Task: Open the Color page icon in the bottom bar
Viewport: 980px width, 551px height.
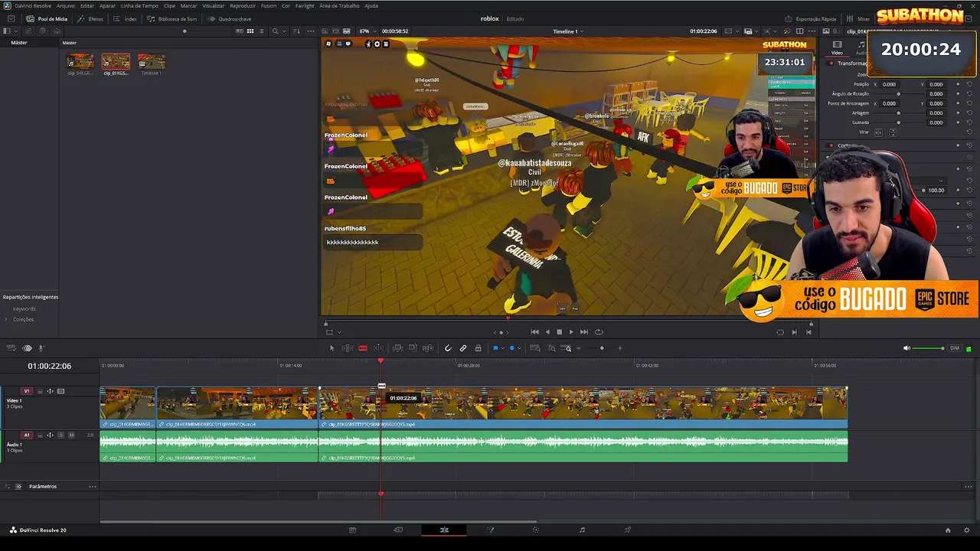Action: (536, 530)
